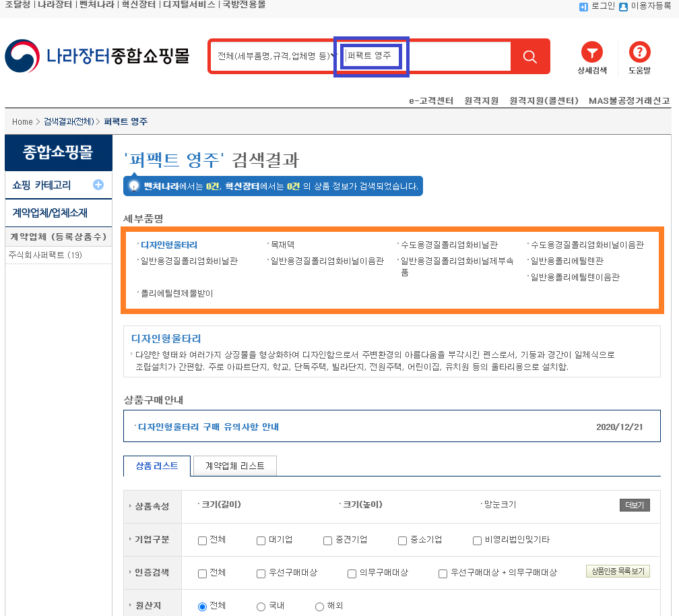Select 망눈크기 product attribute
679x616 pixels.
(500, 504)
